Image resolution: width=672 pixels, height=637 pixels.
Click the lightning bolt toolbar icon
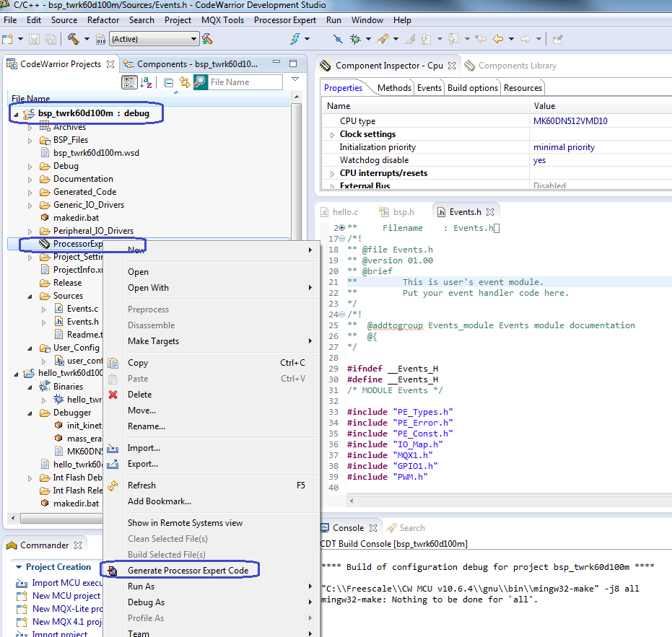(x=296, y=38)
